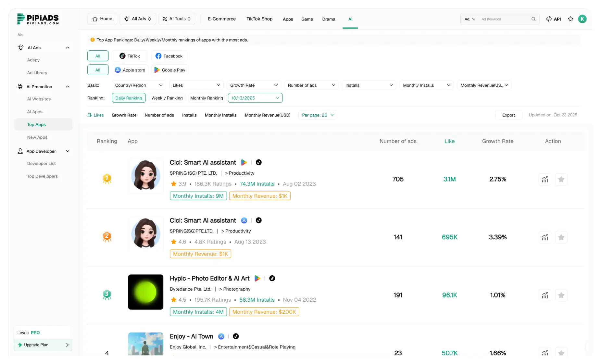601x364 pixels.
Task: Open the API documentation icon
Action: pyautogui.click(x=553, y=19)
